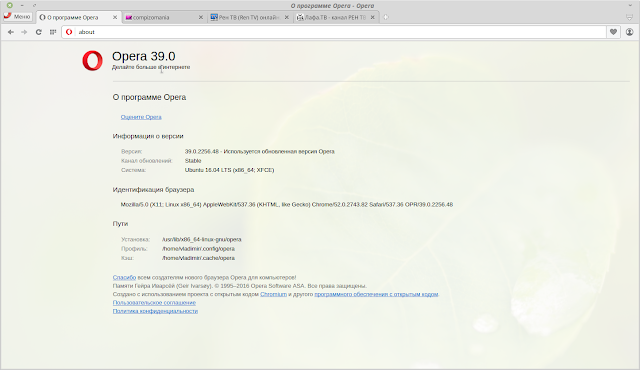This screenshot has width=640, height=370.
Task: Open the Пользовательское соглашение link
Action: click(154, 303)
